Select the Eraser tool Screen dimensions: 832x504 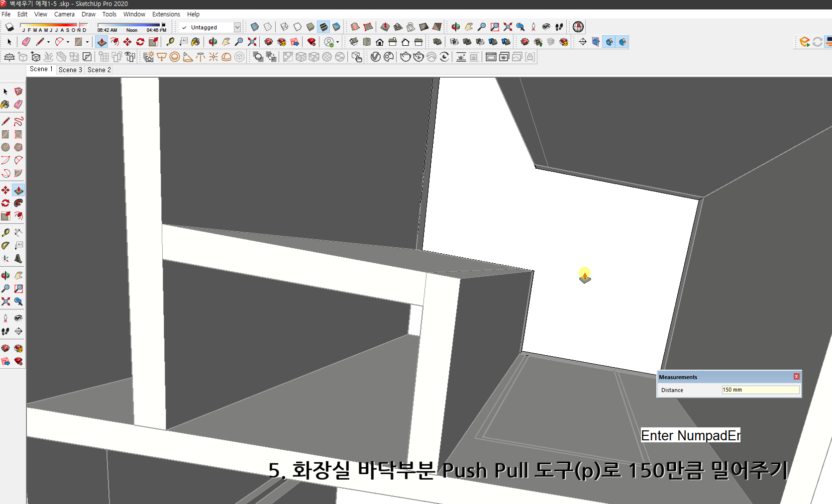coord(18,104)
